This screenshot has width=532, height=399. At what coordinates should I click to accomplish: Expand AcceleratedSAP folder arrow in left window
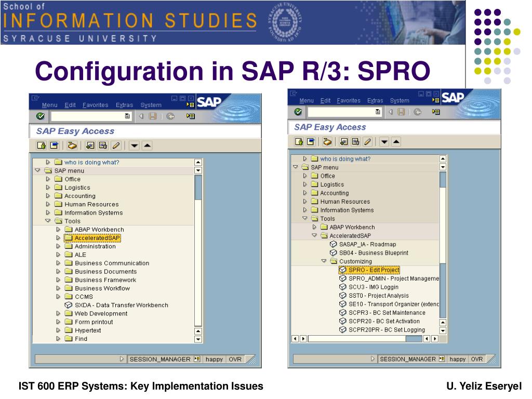(x=58, y=238)
